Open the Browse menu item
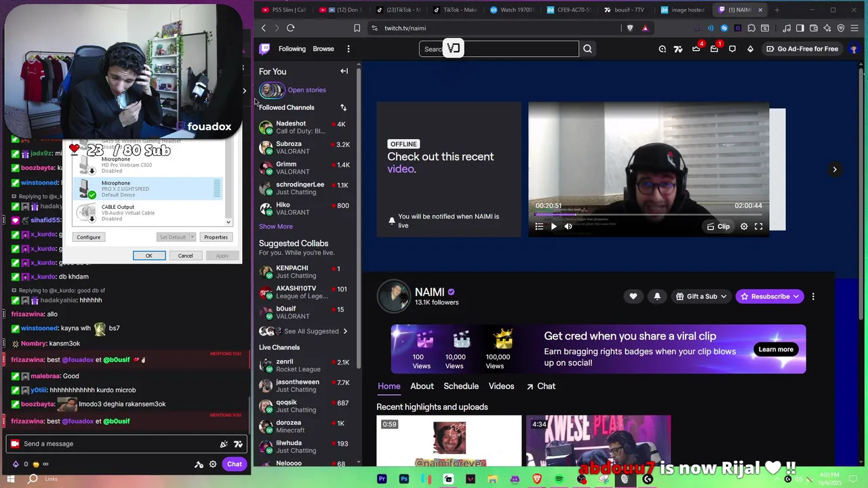 click(323, 49)
